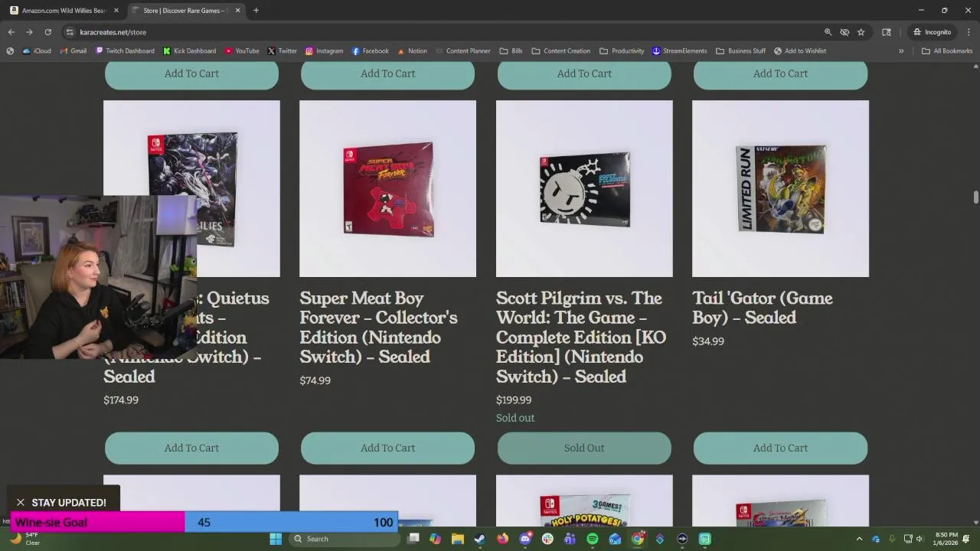
Task: Show hidden bookmarks with the chevron
Action: click(901, 51)
